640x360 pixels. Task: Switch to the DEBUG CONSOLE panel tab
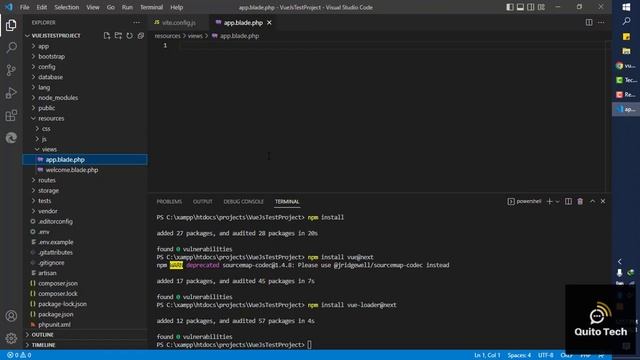click(x=244, y=202)
